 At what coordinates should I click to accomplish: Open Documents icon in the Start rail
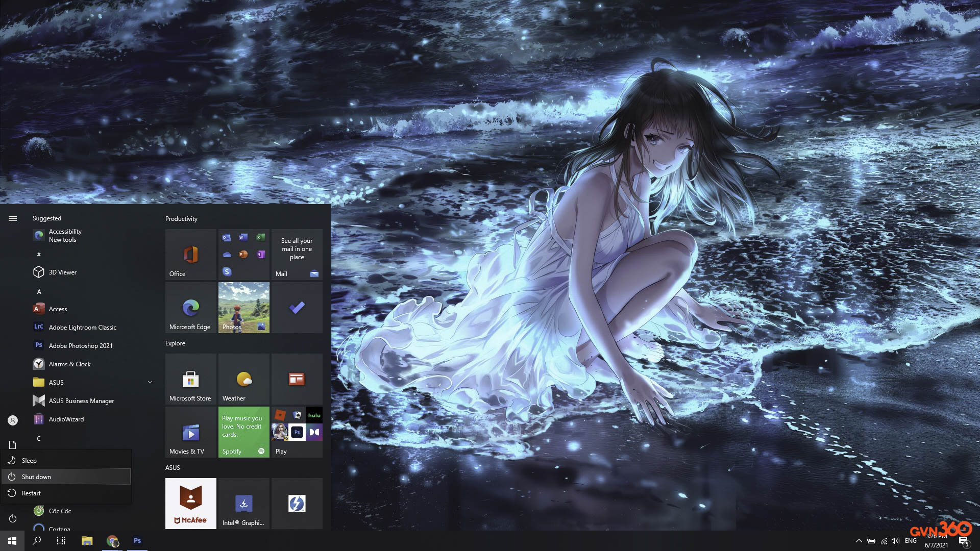(13, 445)
